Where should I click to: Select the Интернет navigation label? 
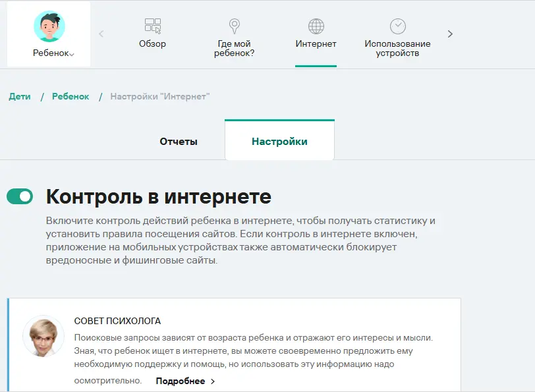(x=316, y=44)
